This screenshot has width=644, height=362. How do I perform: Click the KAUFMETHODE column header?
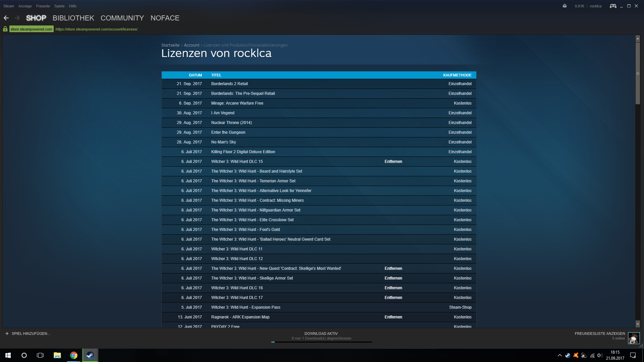tap(457, 75)
